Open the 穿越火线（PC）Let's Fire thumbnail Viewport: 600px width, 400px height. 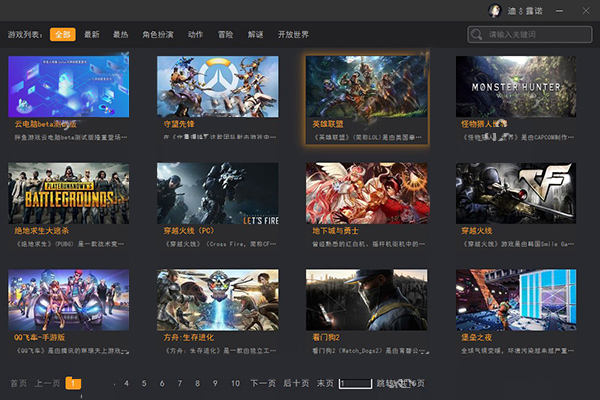(x=218, y=193)
